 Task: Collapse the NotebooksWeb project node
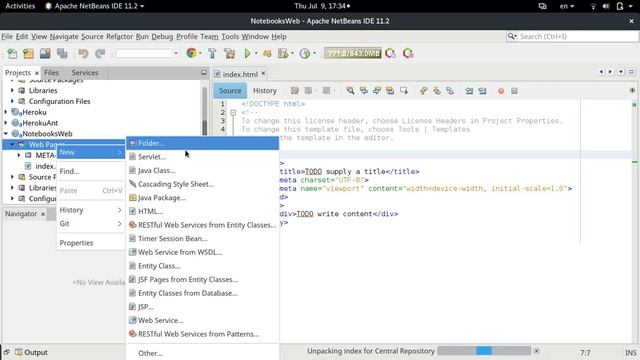(6, 133)
